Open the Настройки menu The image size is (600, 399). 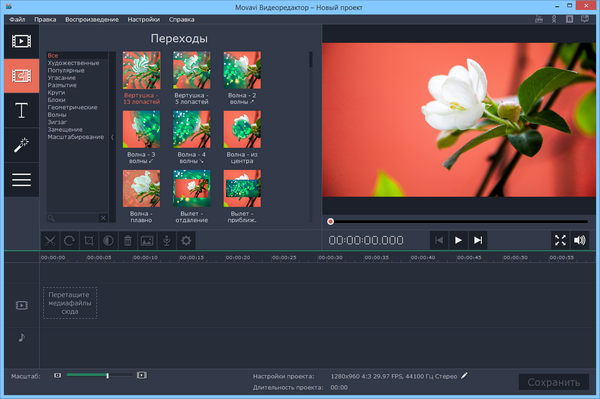[144, 20]
